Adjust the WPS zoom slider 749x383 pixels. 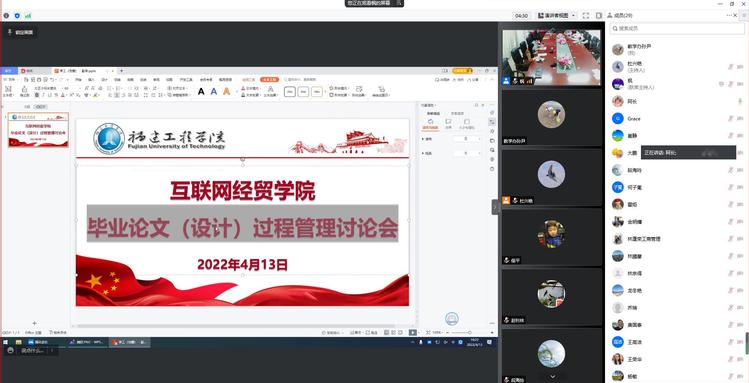(461, 332)
